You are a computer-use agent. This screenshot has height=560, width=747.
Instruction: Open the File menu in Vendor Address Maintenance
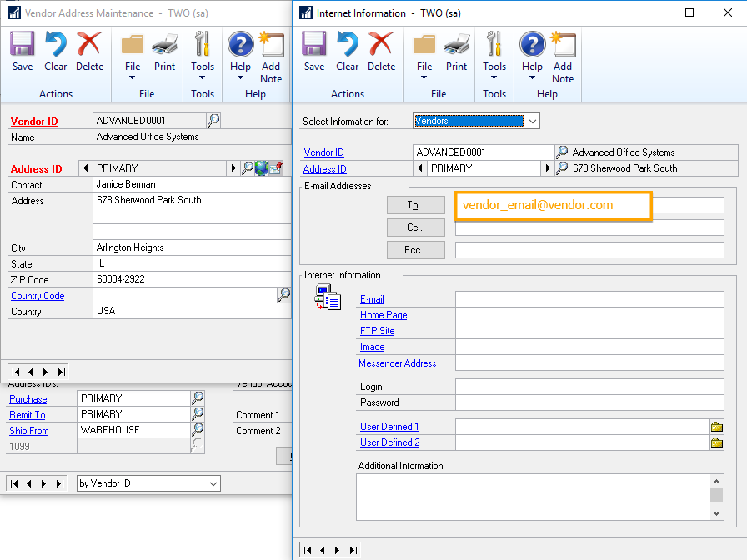(133, 56)
